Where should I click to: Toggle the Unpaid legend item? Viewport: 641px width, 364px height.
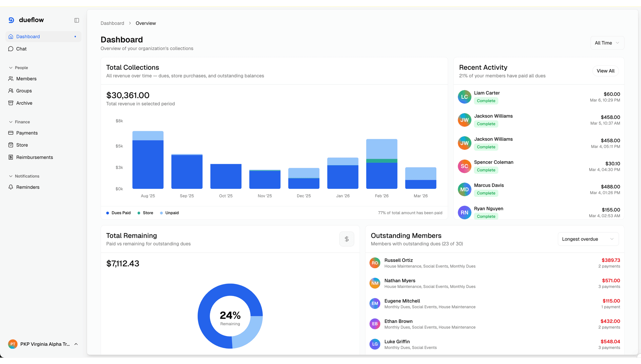pyautogui.click(x=169, y=213)
